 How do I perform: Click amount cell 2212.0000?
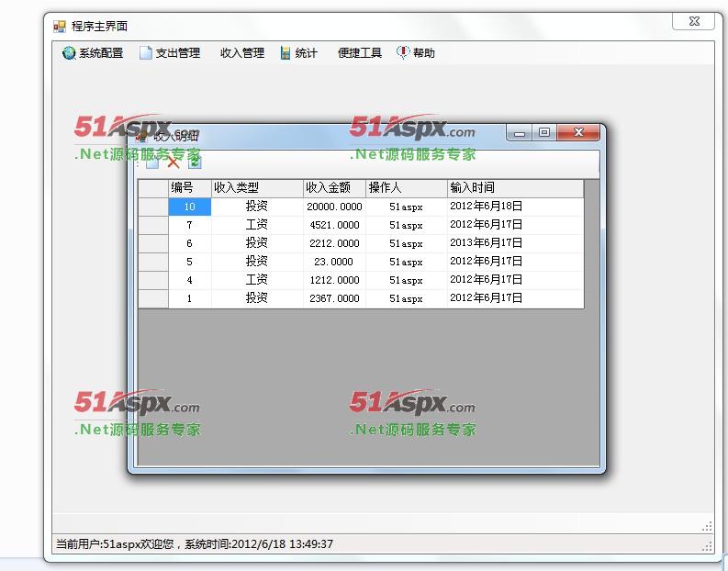pyautogui.click(x=334, y=243)
